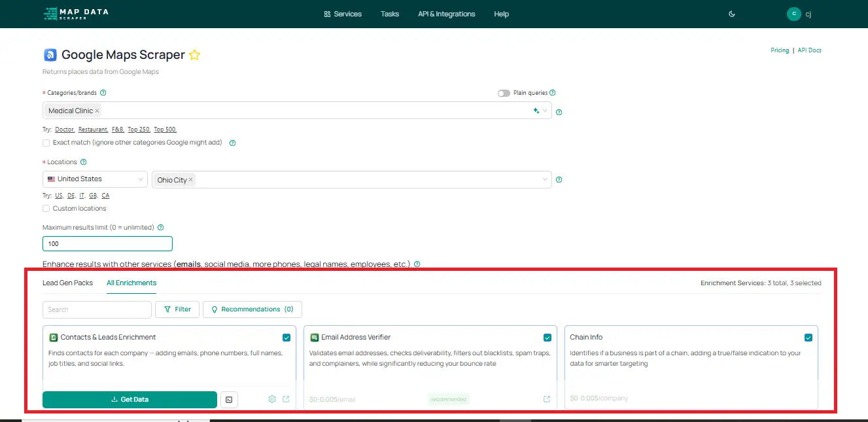Screen dimensions: 868x422
Task: Open the United States country dropdown
Action: (95, 179)
